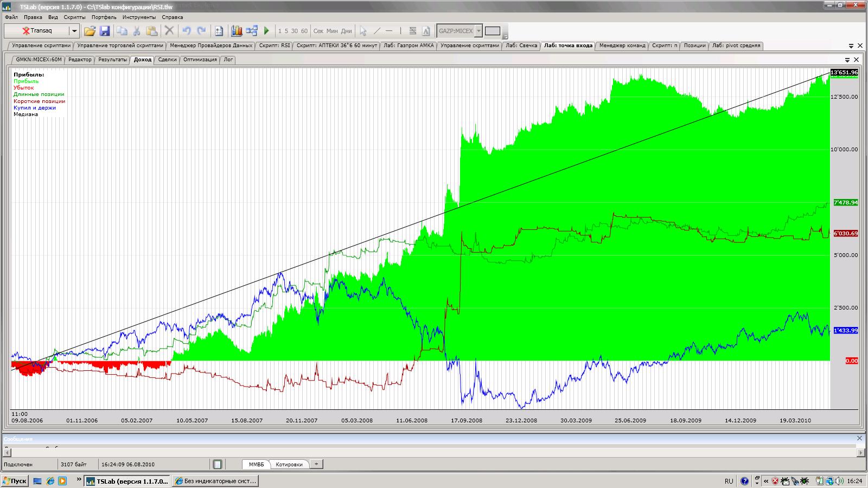Open the document tabs overflow list arrow
This screenshot has width=868, height=488.
pyautogui.click(x=851, y=46)
